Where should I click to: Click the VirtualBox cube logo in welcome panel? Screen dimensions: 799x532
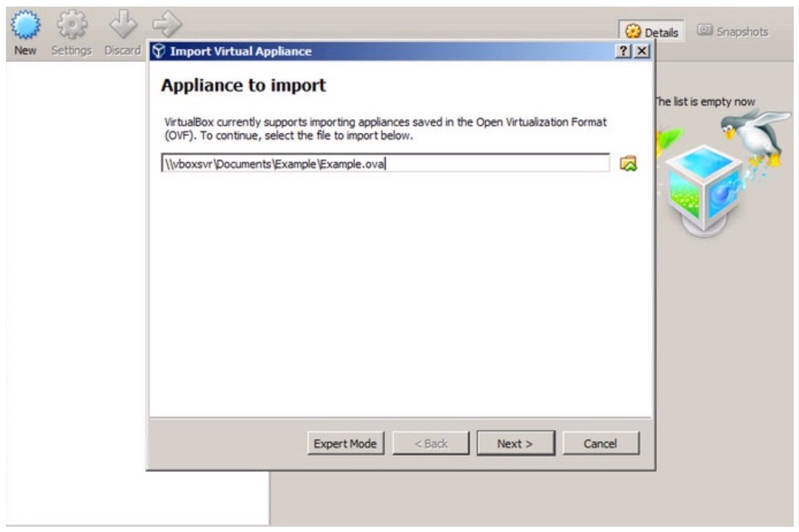pyautogui.click(x=704, y=190)
